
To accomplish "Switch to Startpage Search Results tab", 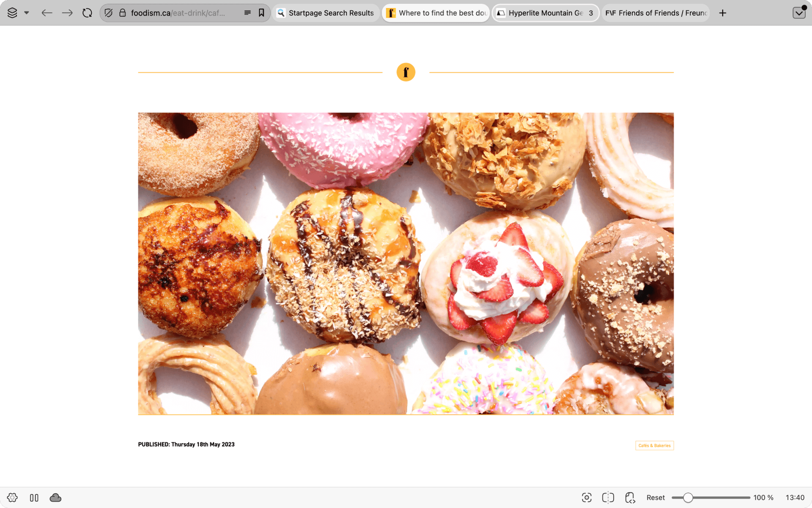I will [326, 13].
